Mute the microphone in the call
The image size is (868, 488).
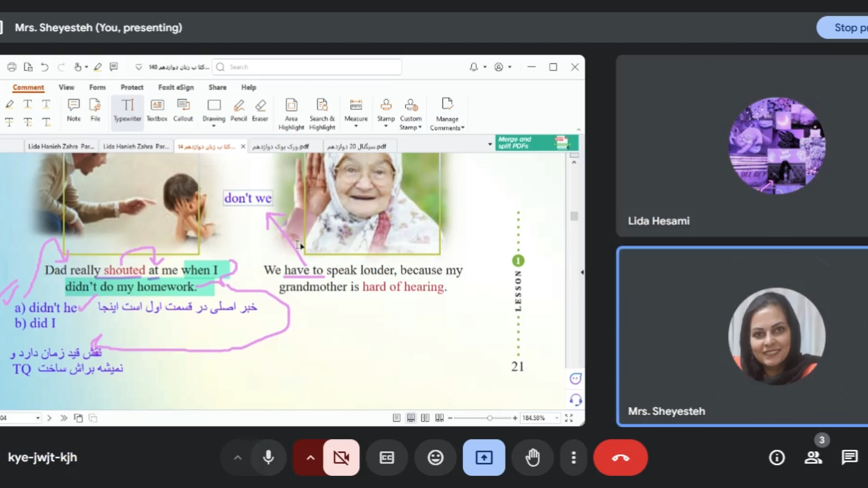point(268,458)
